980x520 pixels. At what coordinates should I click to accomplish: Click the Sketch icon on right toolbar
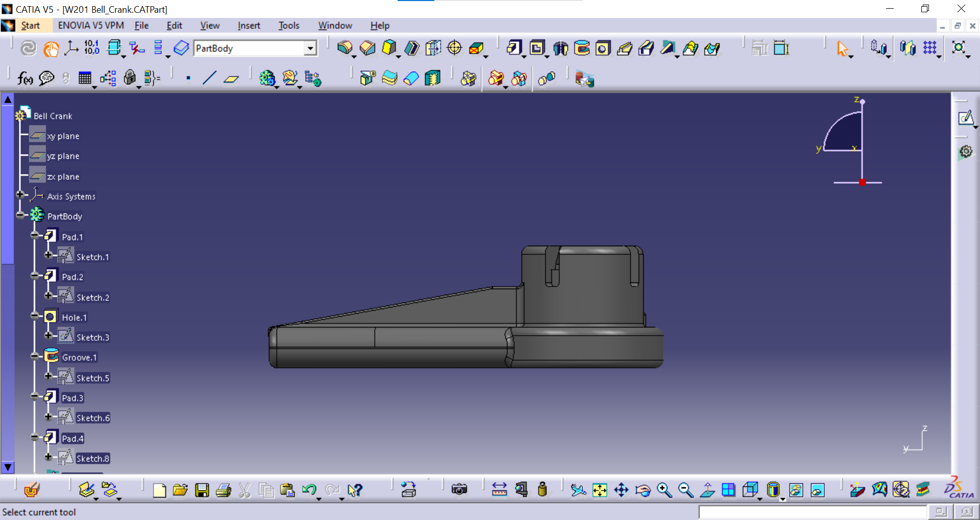click(x=966, y=118)
